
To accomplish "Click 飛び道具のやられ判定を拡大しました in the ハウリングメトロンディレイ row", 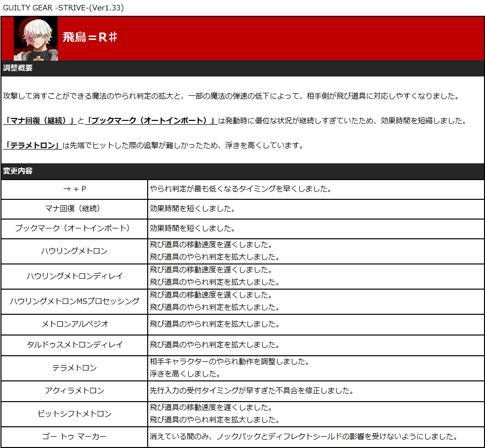I will [x=215, y=282].
